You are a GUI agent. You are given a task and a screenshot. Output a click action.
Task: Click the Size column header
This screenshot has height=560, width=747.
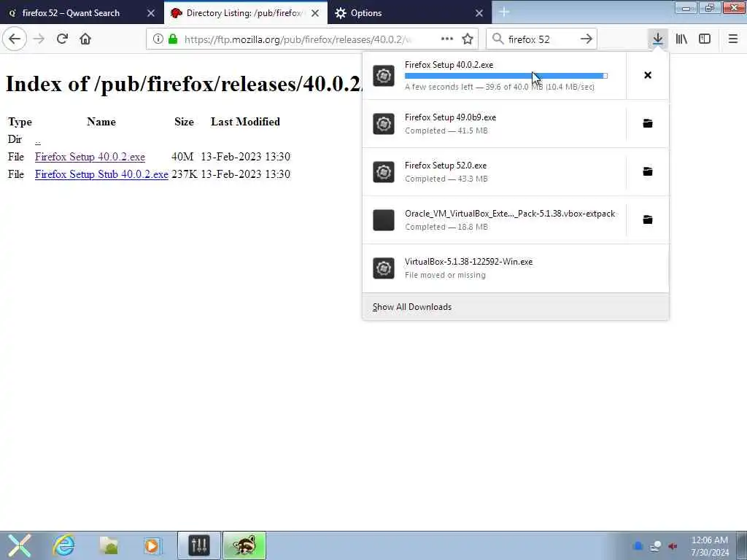point(184,122)
